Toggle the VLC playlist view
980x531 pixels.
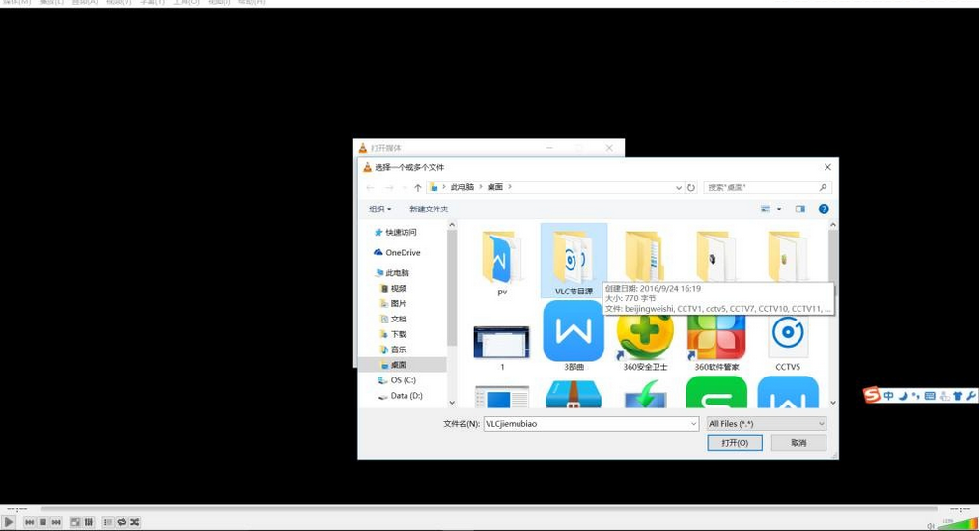(x=107, y=522)
